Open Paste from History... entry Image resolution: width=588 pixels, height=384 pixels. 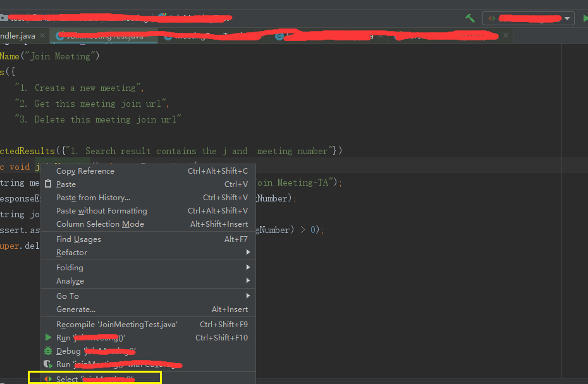click(148, 198)
